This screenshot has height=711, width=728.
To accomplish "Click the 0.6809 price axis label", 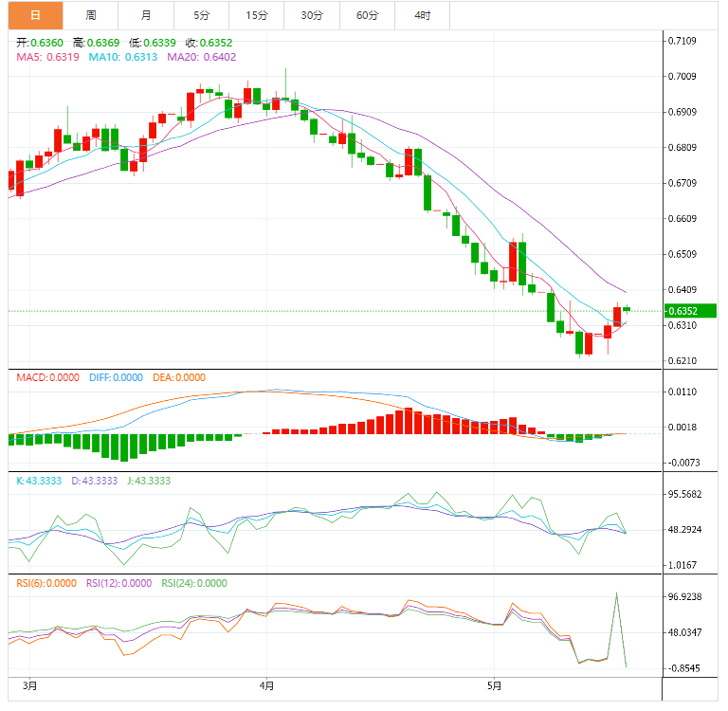I will tap(682, 147).
